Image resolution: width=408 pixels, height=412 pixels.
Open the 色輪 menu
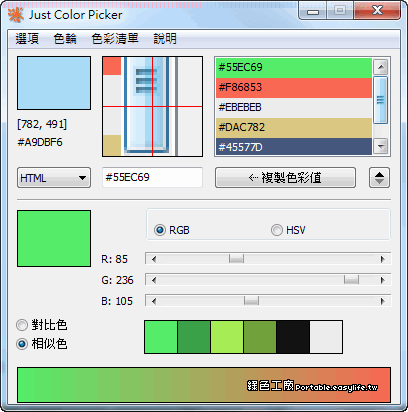coord(65,39)
